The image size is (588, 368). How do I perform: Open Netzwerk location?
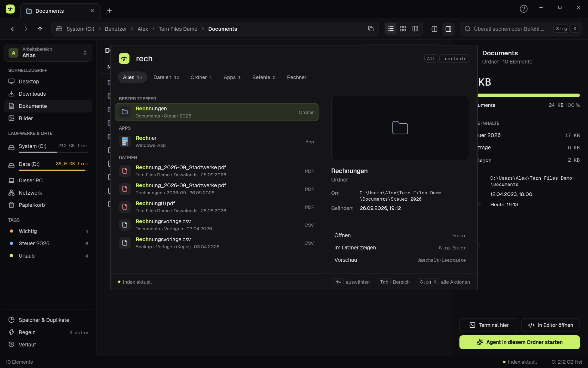tap(48, 193)
